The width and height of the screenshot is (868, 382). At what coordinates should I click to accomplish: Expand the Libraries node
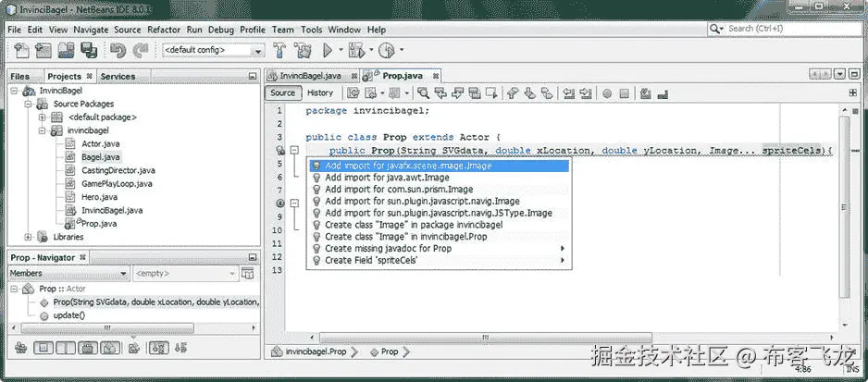[28, 237]
